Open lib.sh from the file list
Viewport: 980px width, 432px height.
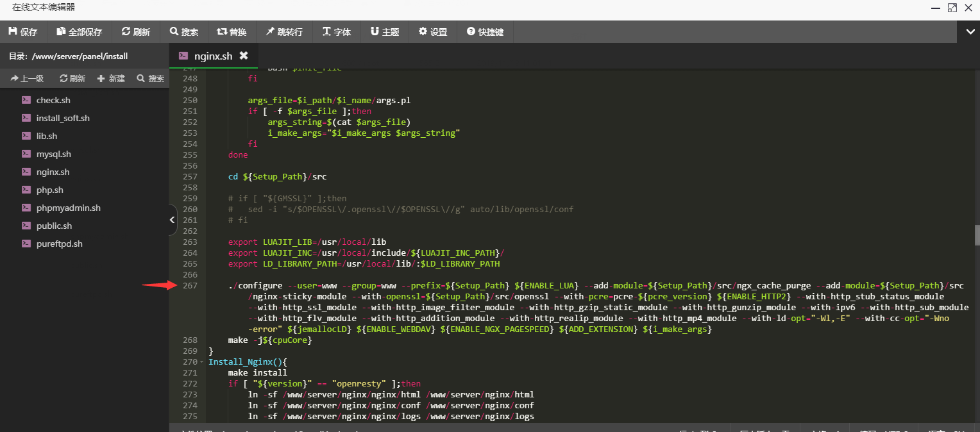pos(47,136)
